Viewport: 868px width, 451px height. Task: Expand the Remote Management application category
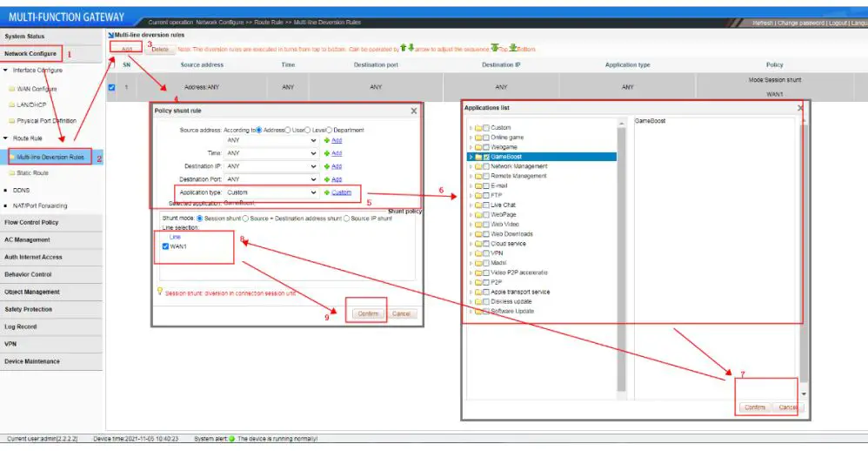[471, 176]
